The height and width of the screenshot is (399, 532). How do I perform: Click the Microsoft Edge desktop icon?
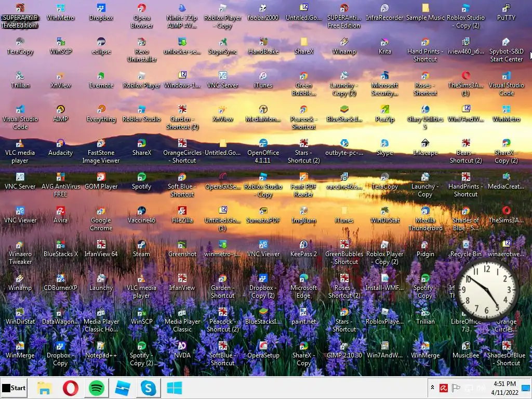[303, 286]
